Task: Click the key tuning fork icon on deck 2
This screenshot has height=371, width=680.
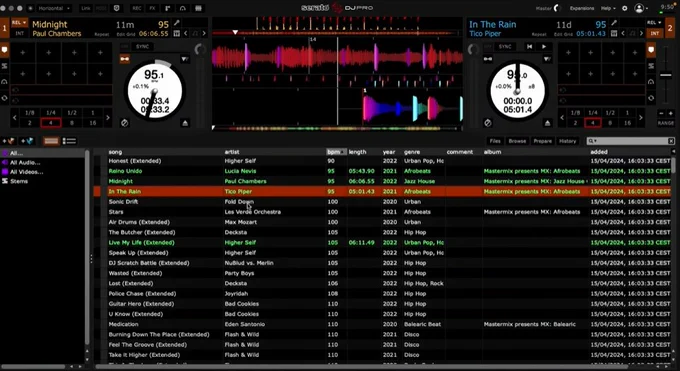Action: [614, 23]
